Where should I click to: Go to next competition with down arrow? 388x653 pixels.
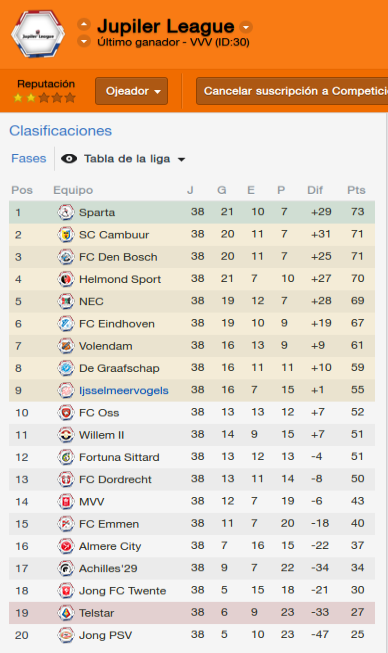[x=84, y=42]
